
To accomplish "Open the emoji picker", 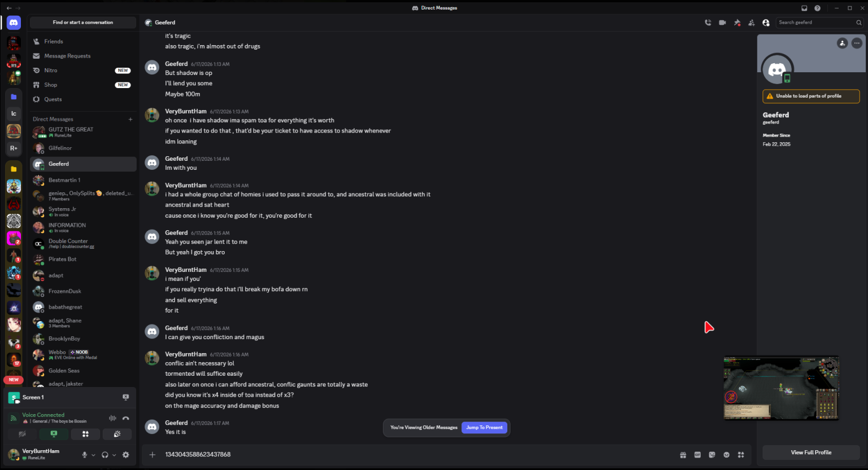I will point(726,455).
